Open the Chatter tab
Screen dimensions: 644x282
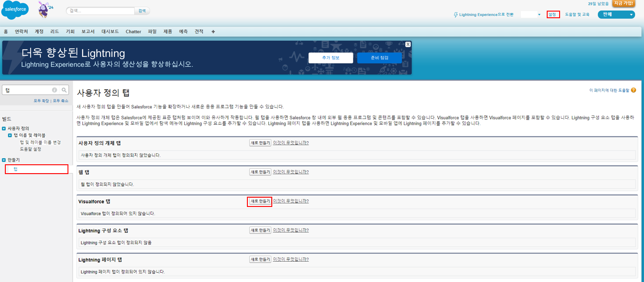point(133,32)
